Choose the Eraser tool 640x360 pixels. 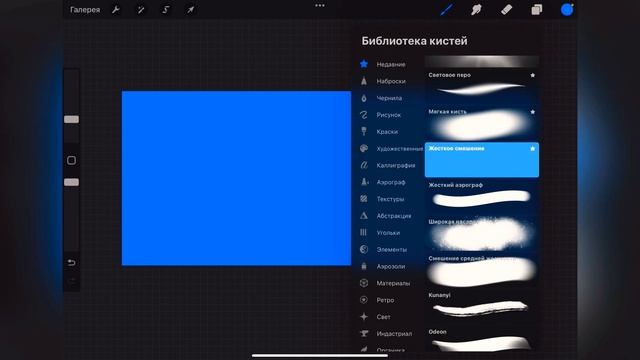(506, 9)
